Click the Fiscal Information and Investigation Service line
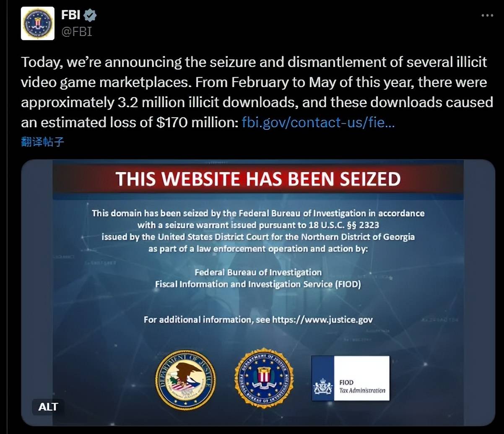504x434 pixels. [258, 284]
